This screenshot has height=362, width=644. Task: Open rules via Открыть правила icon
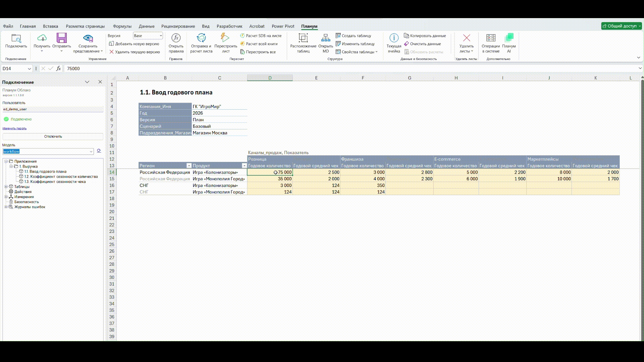click(x=176, y=38)
